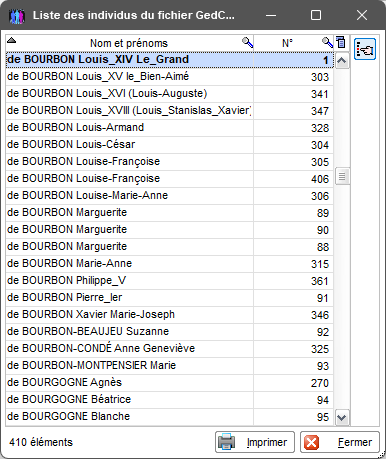
Task: Select de BOURBON Xavier Marie-Joseph
Action: pyautogui.click(x=169, y=315)
